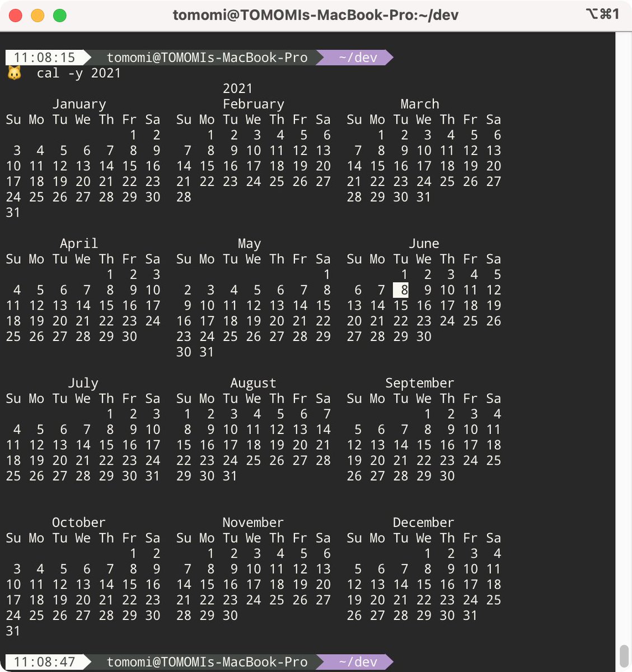This screenshot has width=632, height=672.
Task: Click the date 31 in May
Action: coord(207,352)
